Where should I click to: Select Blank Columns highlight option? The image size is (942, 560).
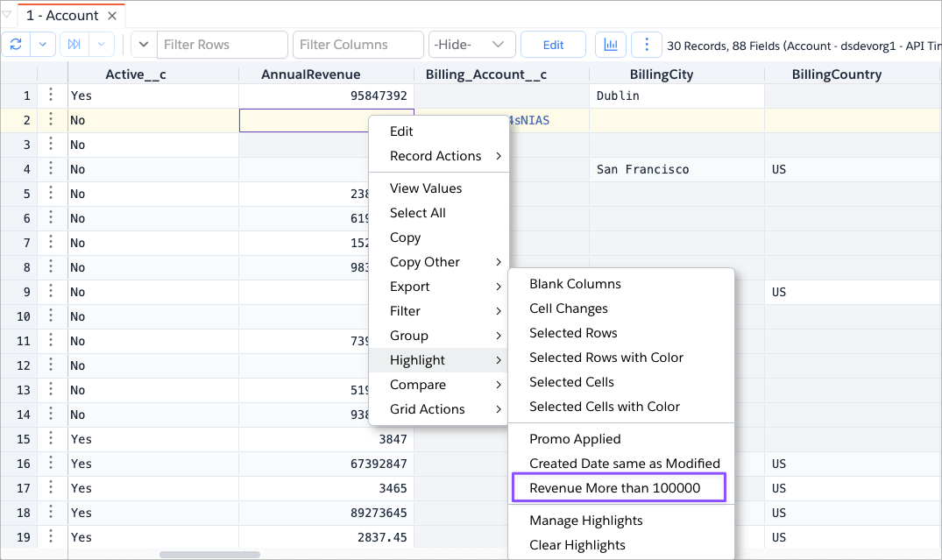[x=575, y=284]
